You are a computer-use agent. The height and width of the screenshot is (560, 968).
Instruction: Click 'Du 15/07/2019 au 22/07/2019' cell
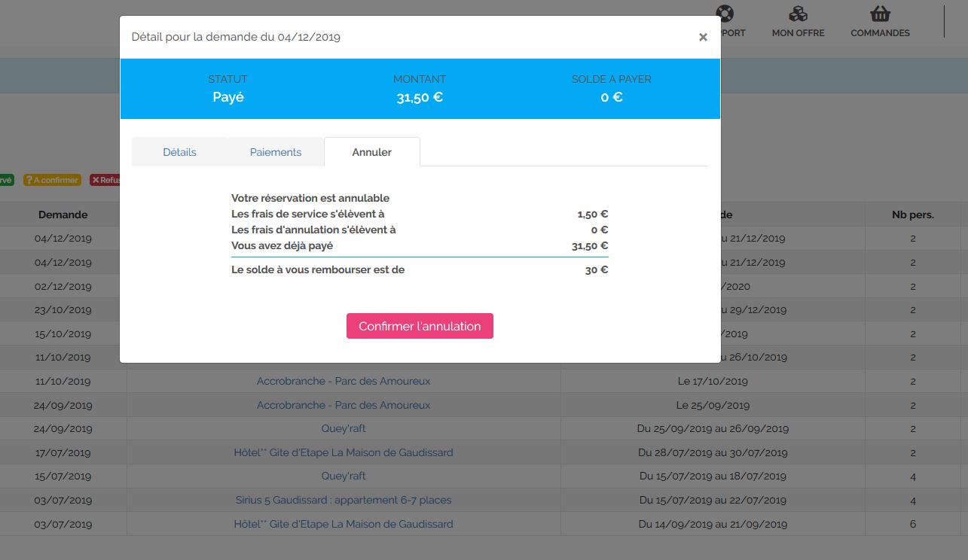click(713, 500)
